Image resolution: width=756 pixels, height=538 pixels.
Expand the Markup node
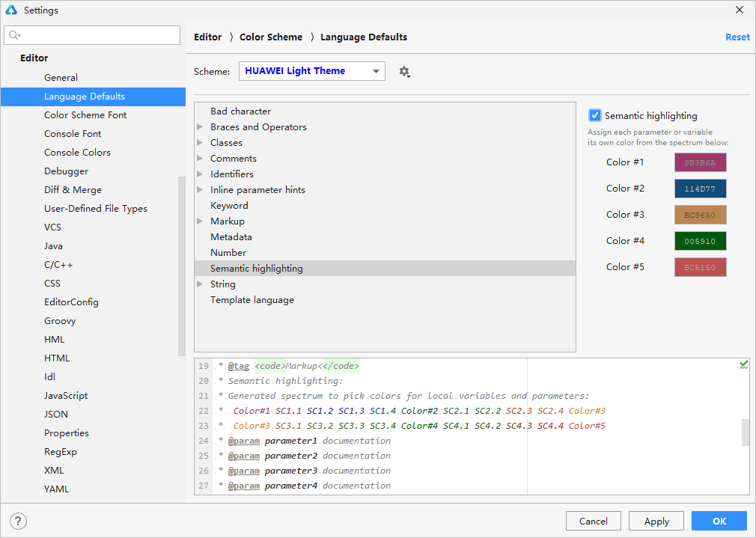[x=200, y=221]
